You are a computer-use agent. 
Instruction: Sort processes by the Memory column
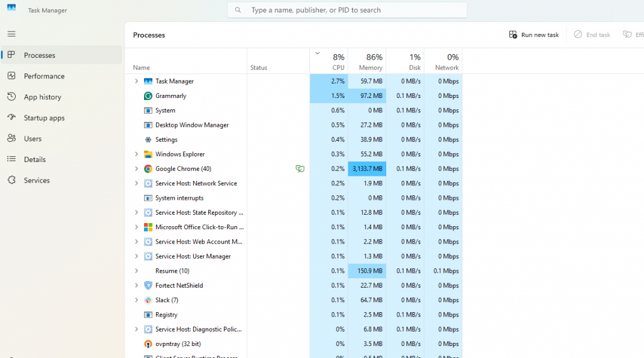tap(367, 62)
